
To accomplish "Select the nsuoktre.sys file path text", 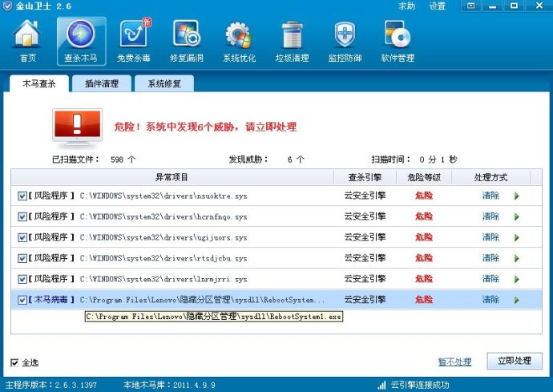I will coord(163,196).
